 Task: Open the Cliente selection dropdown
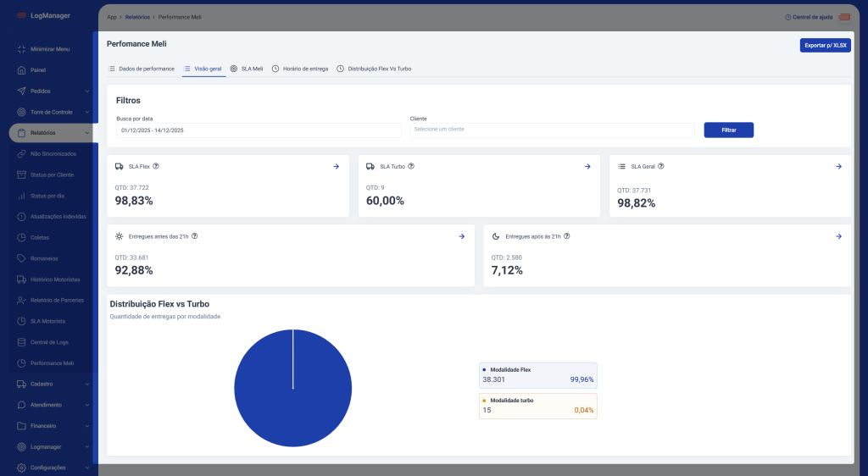tap(552, 130)
